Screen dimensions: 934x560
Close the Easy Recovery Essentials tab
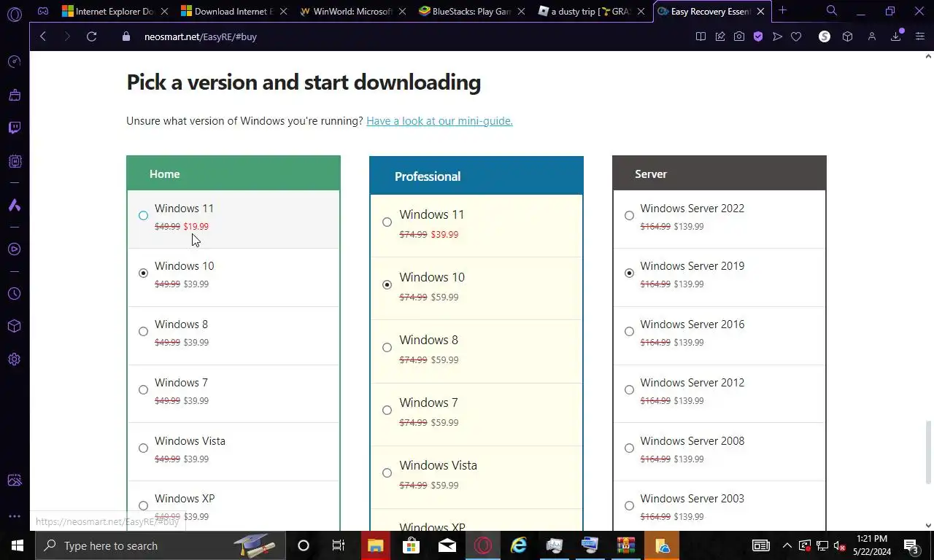coord(760,12)
